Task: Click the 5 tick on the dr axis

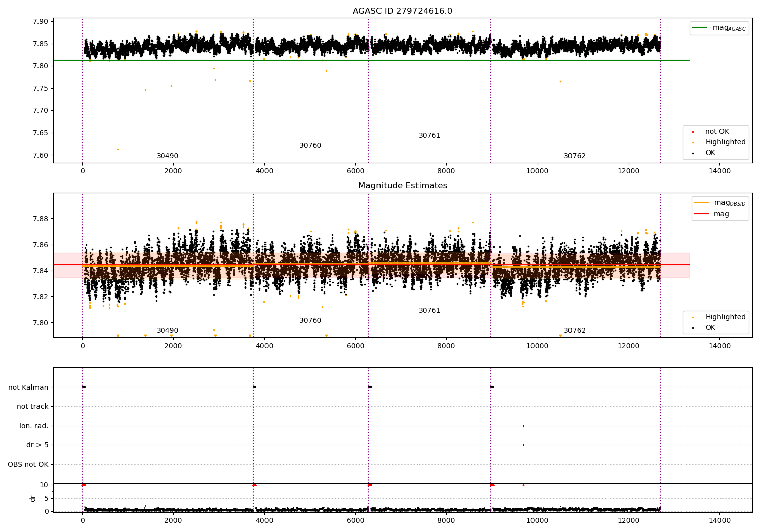Action: (46, 498)
